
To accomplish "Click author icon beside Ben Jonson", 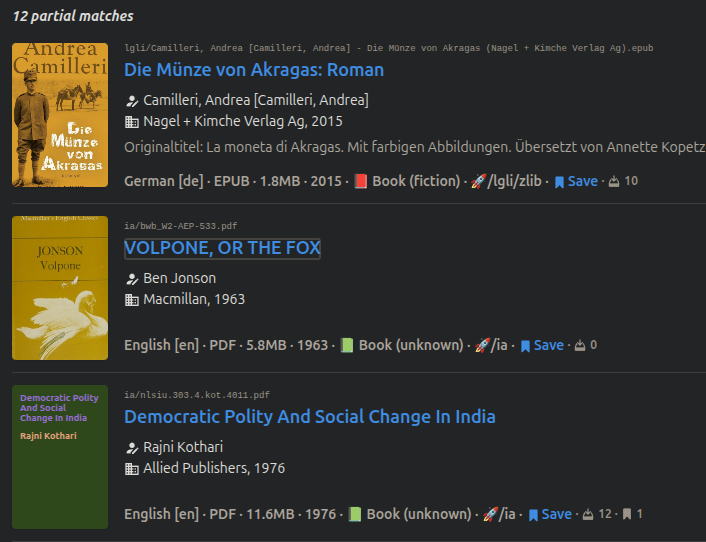I will pos(131,279).
